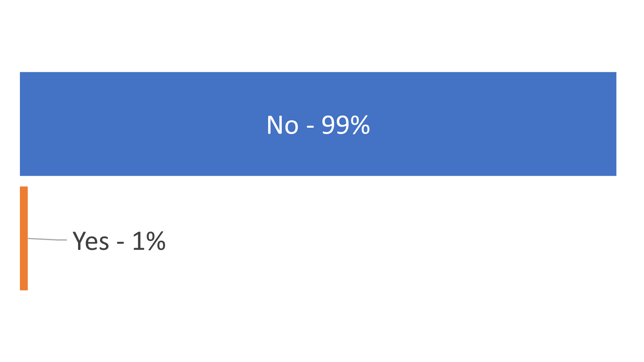Click the leader line where it meets the orange bar

29,238
